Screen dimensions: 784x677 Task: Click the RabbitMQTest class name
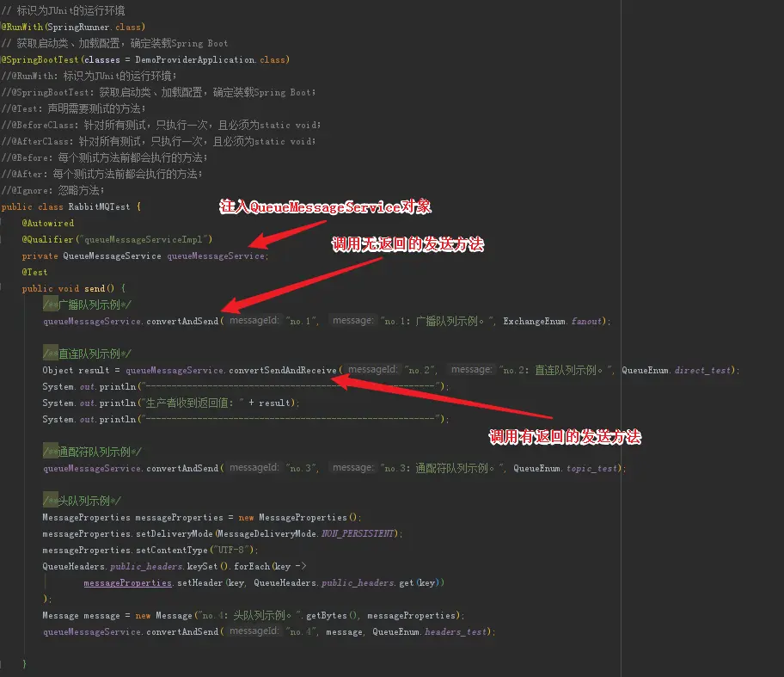coord(99,206)
